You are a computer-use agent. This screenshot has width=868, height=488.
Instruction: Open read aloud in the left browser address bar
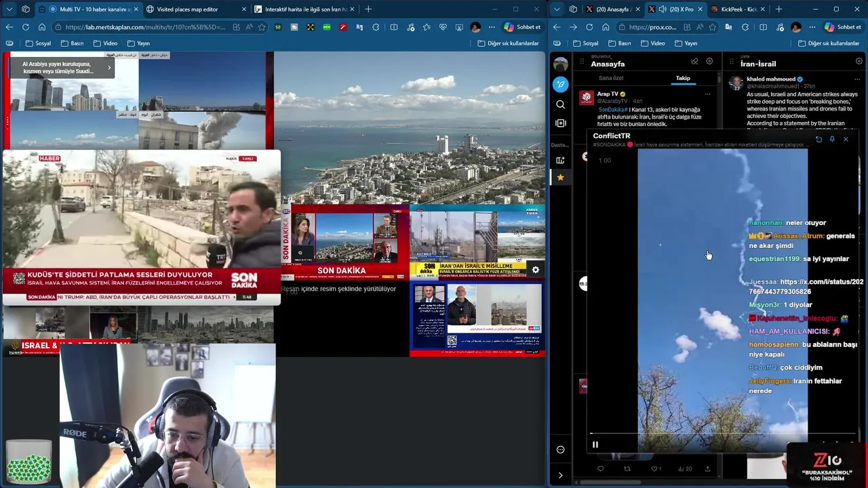click(249, 27)
